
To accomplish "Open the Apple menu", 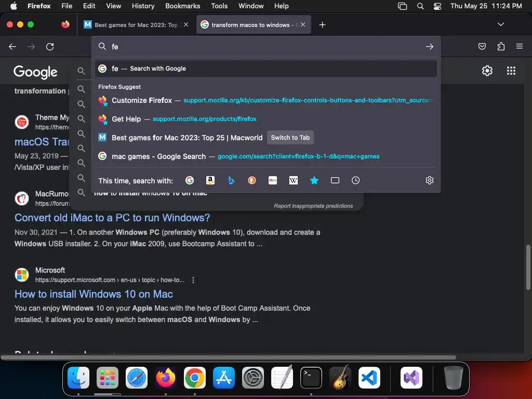I will pos(14,6).
